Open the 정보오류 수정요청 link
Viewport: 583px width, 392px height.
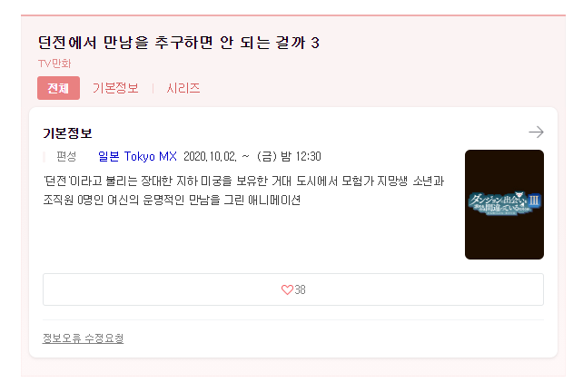83,338
